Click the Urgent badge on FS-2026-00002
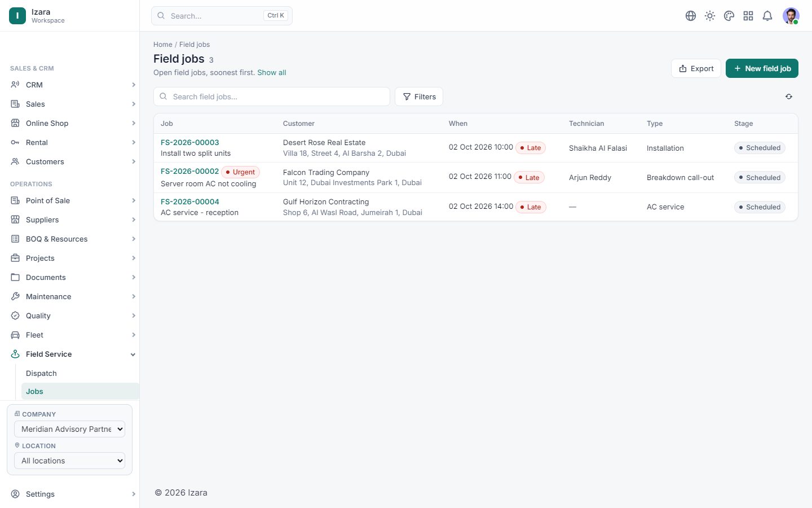Viewport: 812px width, 508px height. [x=241, y=172]
